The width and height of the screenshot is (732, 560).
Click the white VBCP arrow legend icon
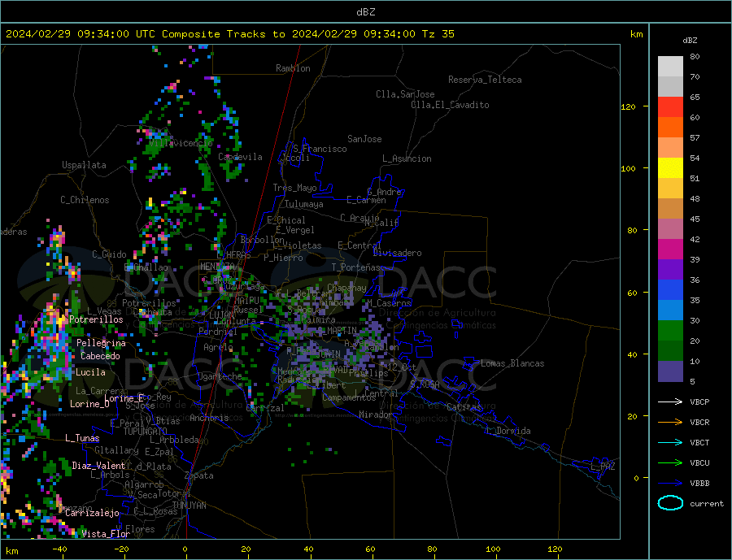pos(670,402)
